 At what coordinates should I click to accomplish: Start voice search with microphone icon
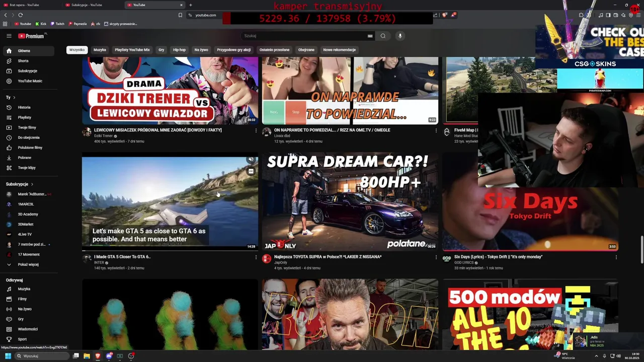[400, 36]
